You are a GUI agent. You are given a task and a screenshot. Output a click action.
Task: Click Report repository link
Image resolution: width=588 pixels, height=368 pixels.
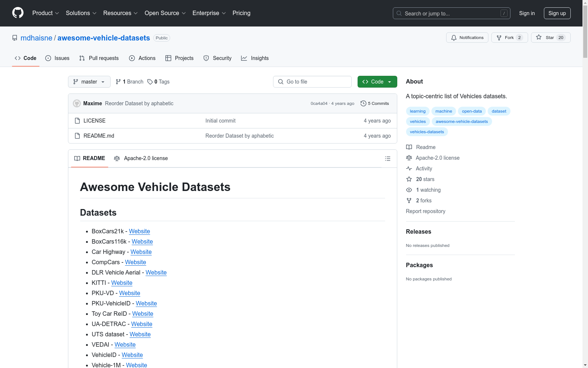point(426,211)
